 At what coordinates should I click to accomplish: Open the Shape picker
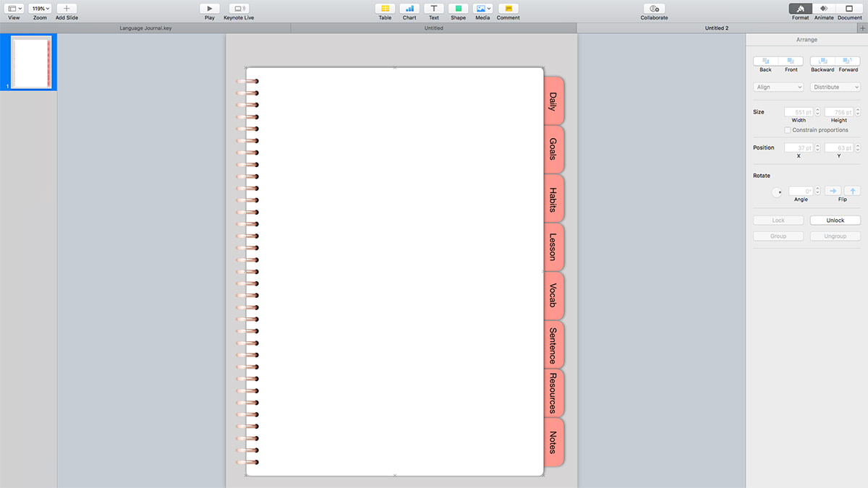click(458, 8)
